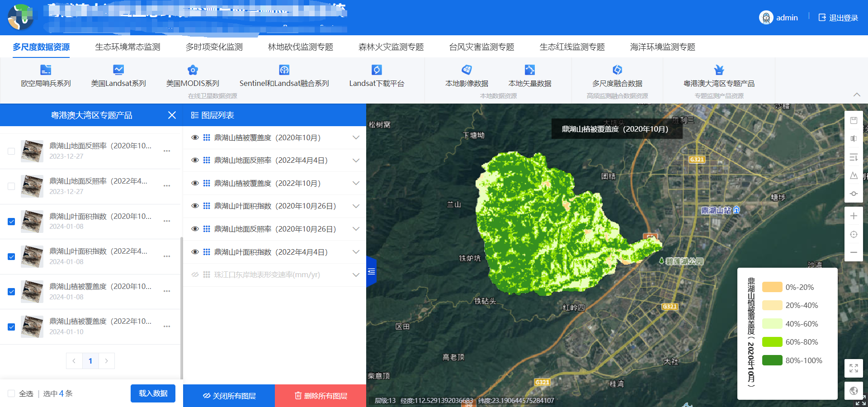Show layer 珠江口东岸地表形变速率 eye icon

195,274
